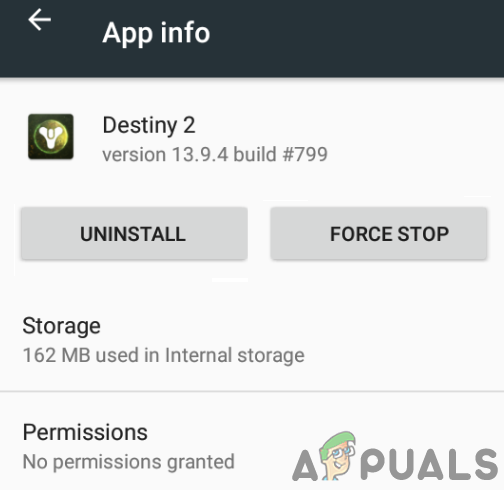The width and height of the screenshot is (504, 490).
Task: Click the letter A in Appuals watermark
Action: pyautogui.click(x=305, y=465)
